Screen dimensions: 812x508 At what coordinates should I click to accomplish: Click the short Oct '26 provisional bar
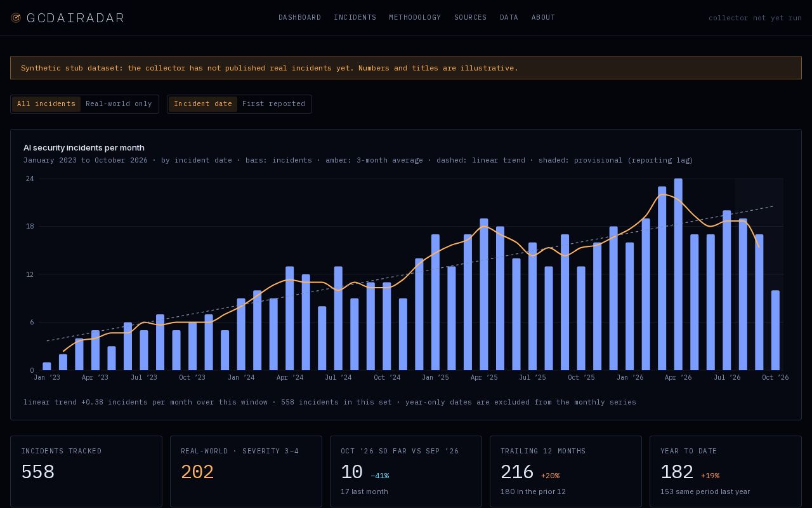coord(775,330)
